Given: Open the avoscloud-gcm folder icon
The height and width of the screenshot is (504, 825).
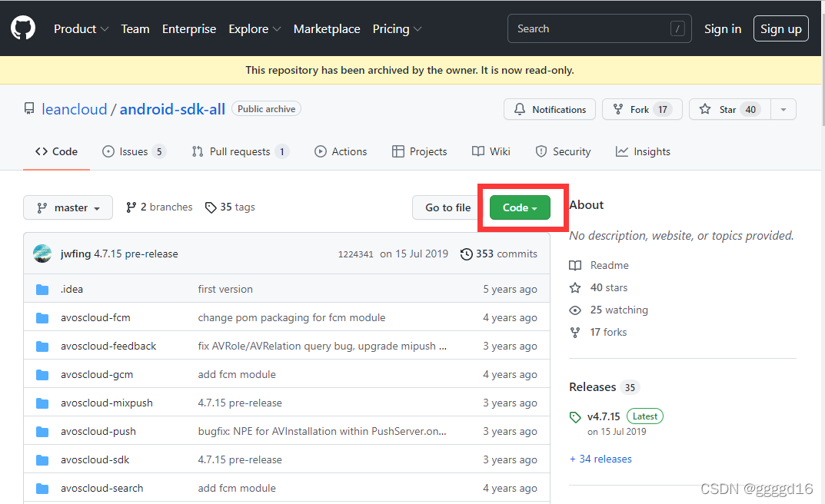Looking at the screenshot, I should pos(42,375).
